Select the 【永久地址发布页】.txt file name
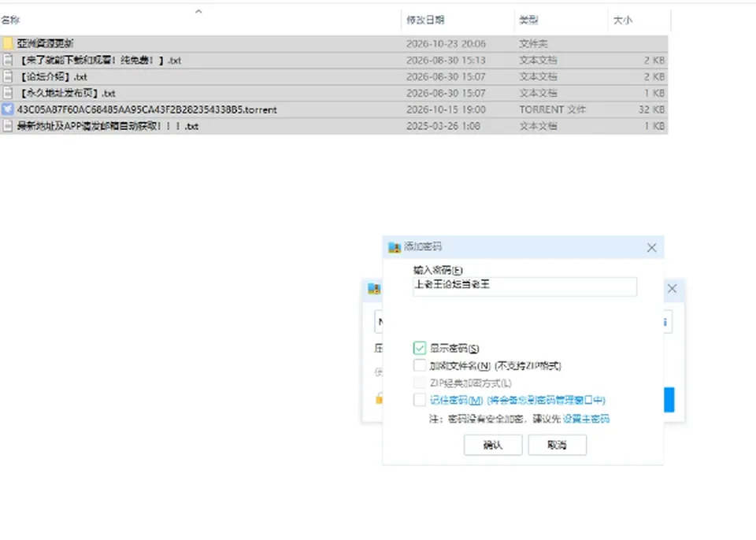Screen dimensions: 756x540 67,93
